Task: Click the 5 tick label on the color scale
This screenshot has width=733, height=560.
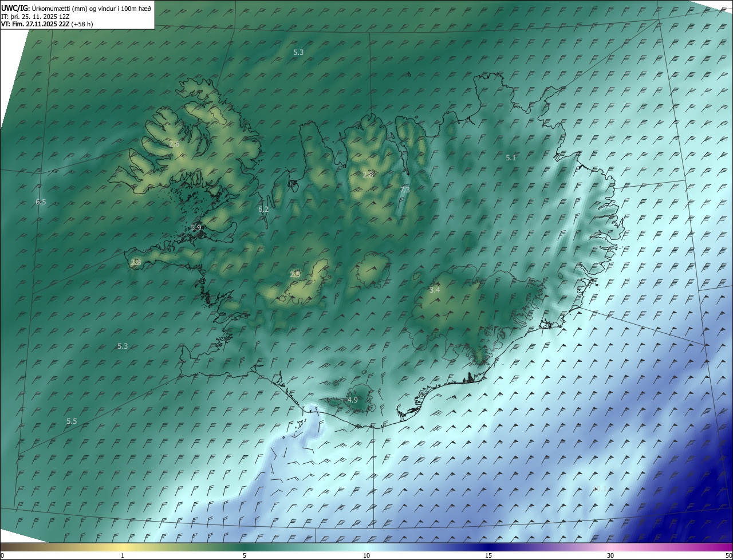Action: click(x=245, y=556)
